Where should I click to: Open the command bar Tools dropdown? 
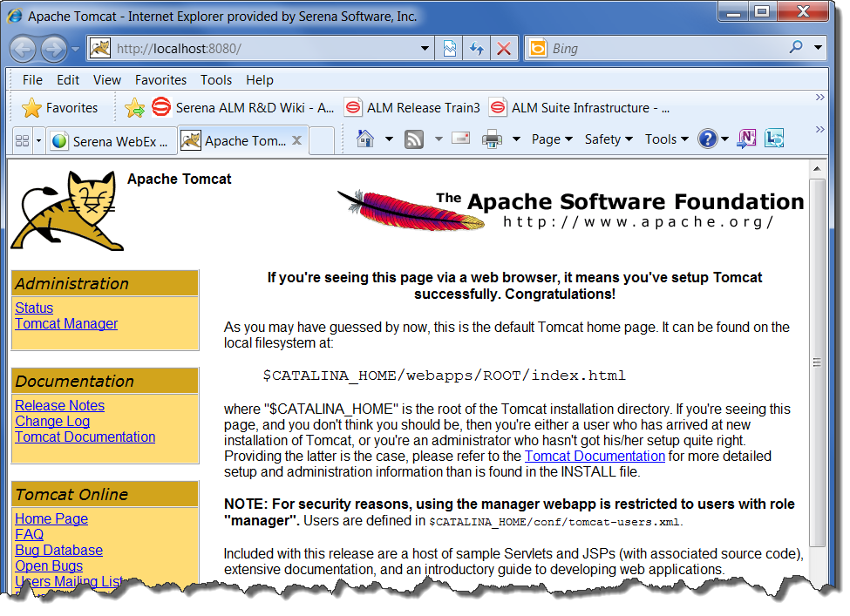pos(666,139)
